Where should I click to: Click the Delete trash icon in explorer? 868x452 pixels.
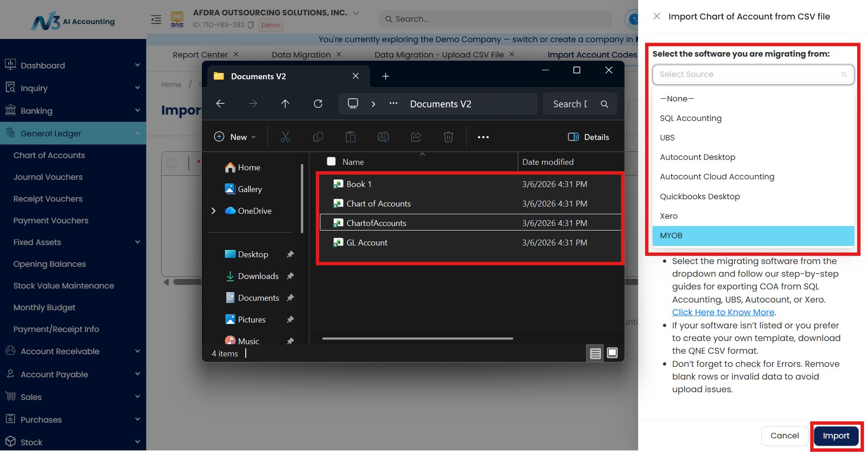[x=448, y=137]
